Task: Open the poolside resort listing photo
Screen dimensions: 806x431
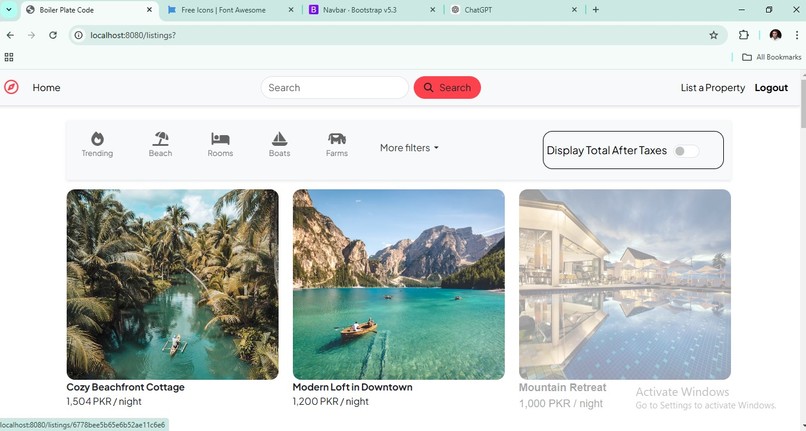Action: click(625, 284)
